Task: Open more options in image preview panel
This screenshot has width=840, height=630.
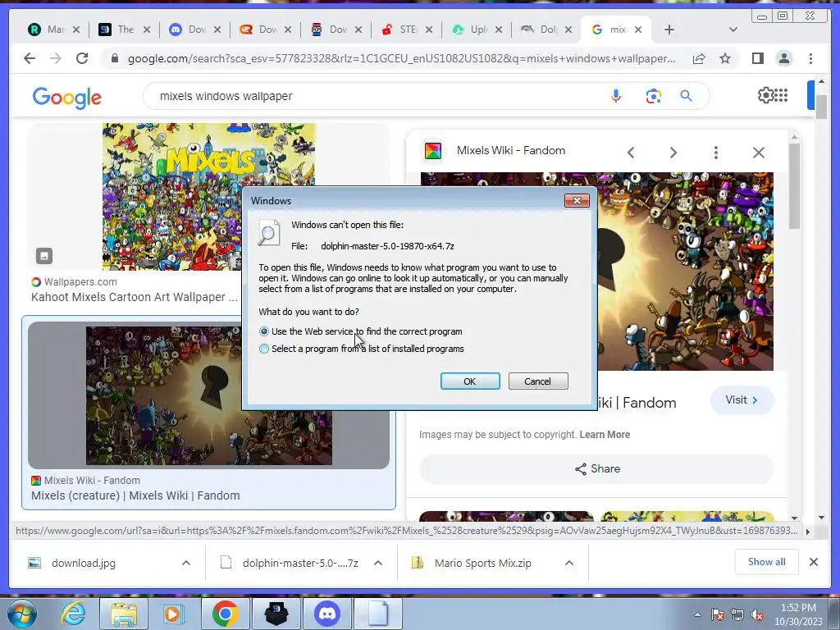Action: [x=715, y=153]
